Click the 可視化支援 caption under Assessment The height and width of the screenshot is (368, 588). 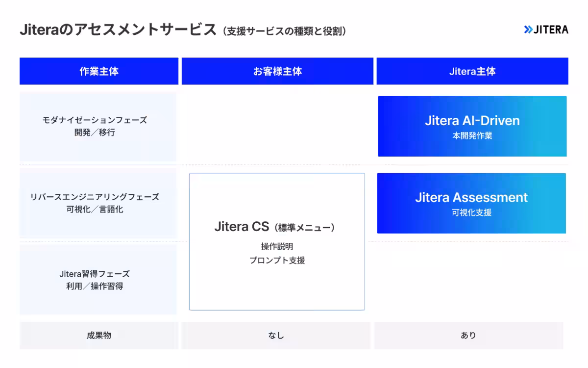click(x=471, y=213)
